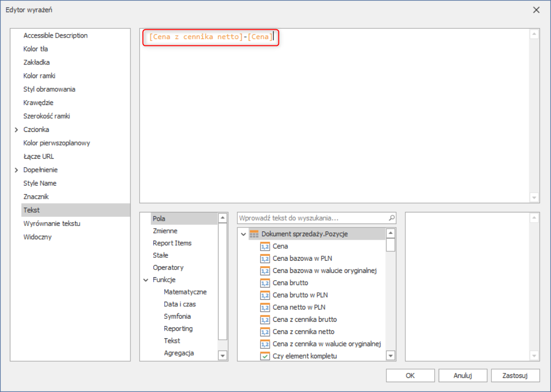Collapse the Dokument sprzedaży.Pozycje node
This screenshot has height=392, width=551.
pos(243,234)
